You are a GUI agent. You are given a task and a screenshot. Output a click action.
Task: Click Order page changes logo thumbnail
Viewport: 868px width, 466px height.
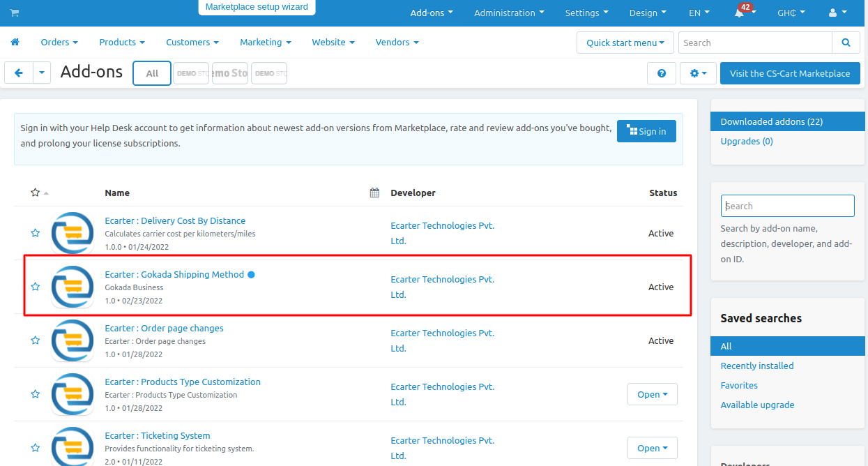point(73,340)
